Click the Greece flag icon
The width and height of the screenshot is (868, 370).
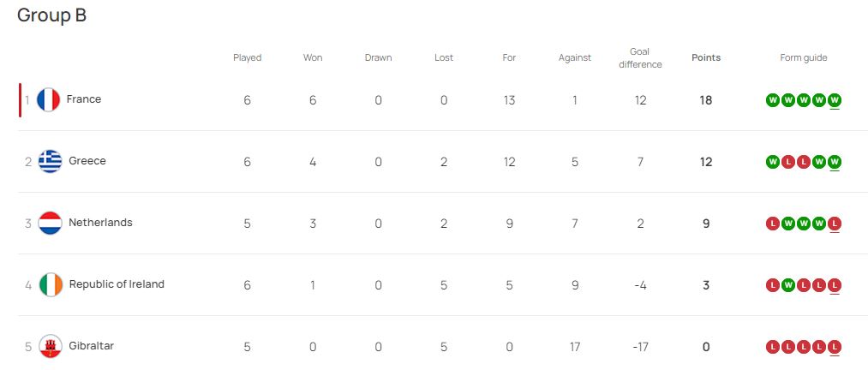tap(51, 162)
